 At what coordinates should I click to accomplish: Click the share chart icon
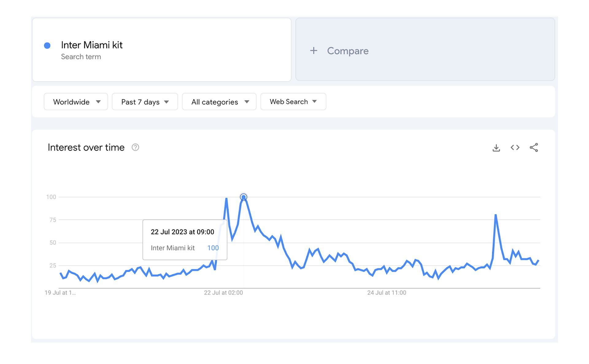(534, 148)
